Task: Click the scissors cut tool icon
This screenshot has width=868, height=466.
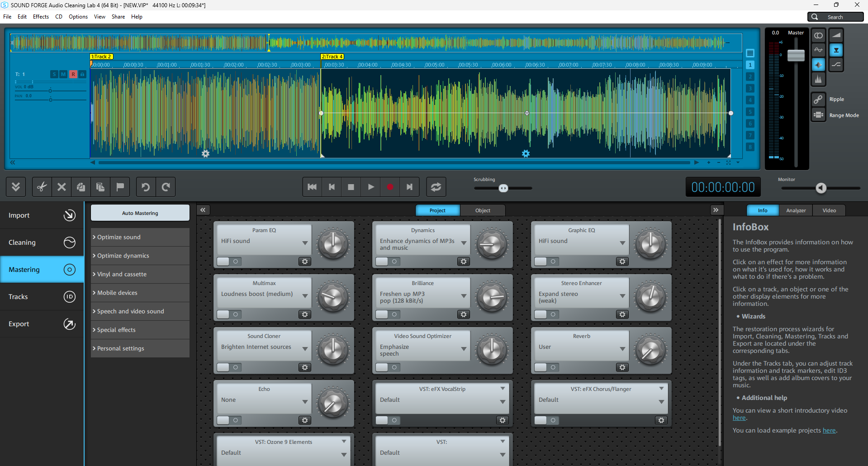Action: point(42,187)
